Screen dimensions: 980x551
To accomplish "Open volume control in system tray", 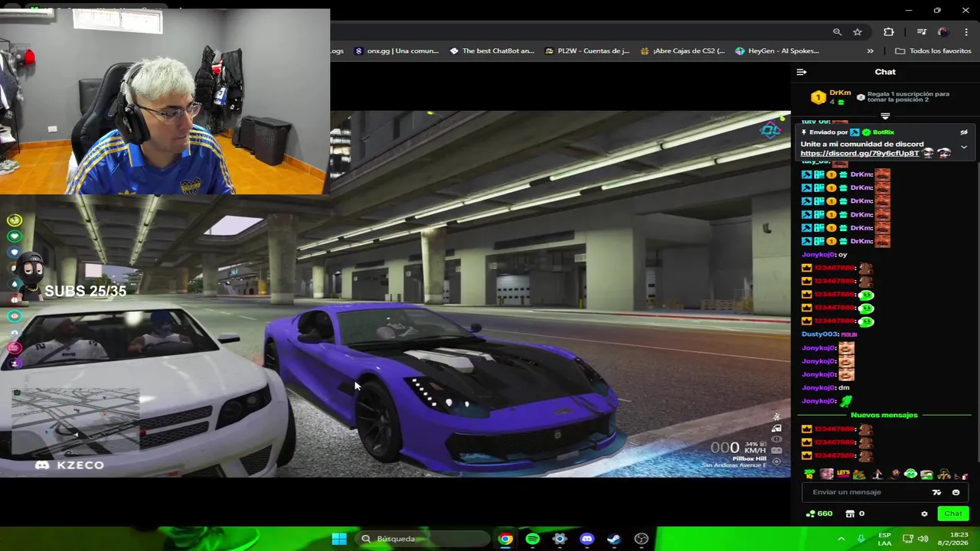I will 923,539.
